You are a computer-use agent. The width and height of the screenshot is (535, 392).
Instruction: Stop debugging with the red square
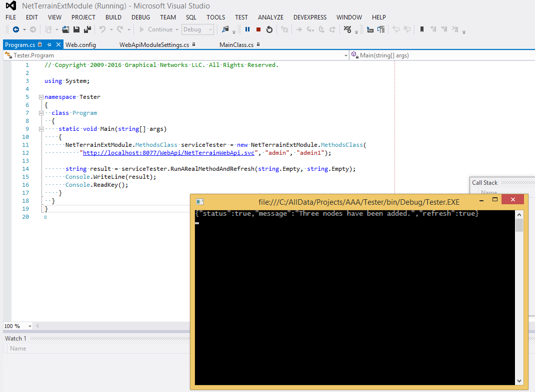point(258,29)
